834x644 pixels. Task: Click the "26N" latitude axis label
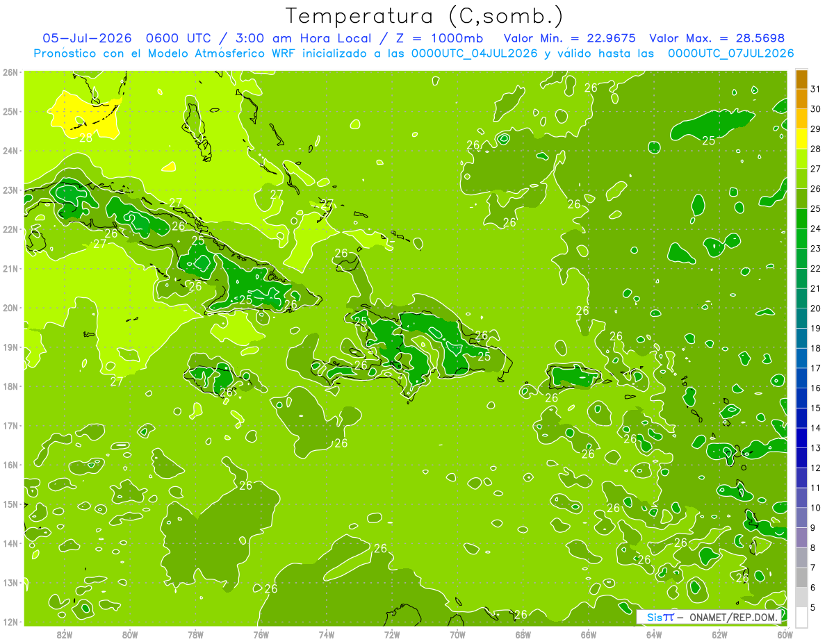click(10, 72)
